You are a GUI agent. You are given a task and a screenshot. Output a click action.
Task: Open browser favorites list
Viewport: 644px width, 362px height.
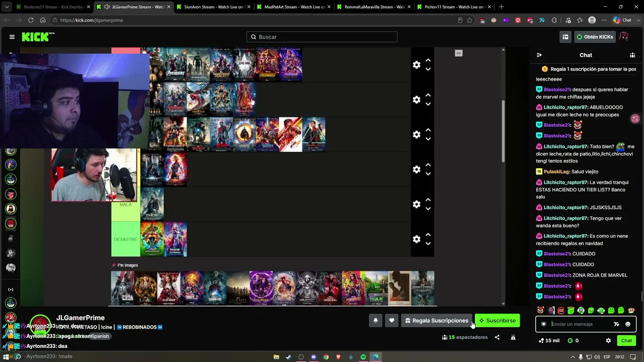(x=580, y=20)
